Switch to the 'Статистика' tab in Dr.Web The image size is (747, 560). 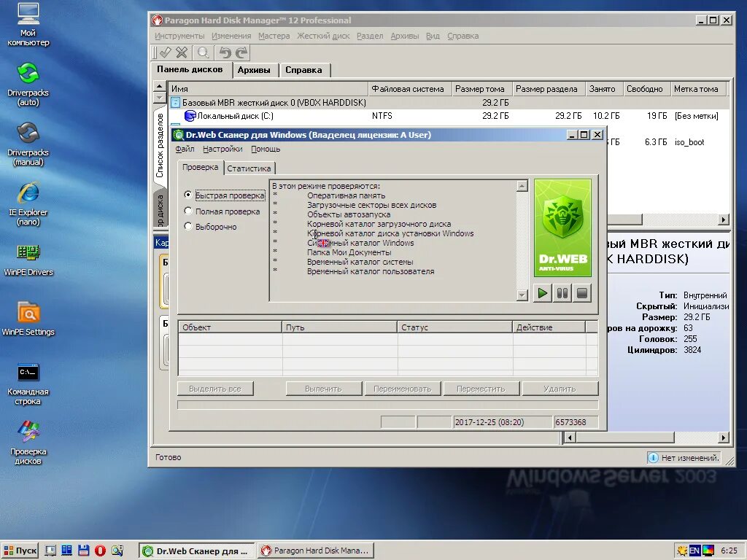click(249, 168)
